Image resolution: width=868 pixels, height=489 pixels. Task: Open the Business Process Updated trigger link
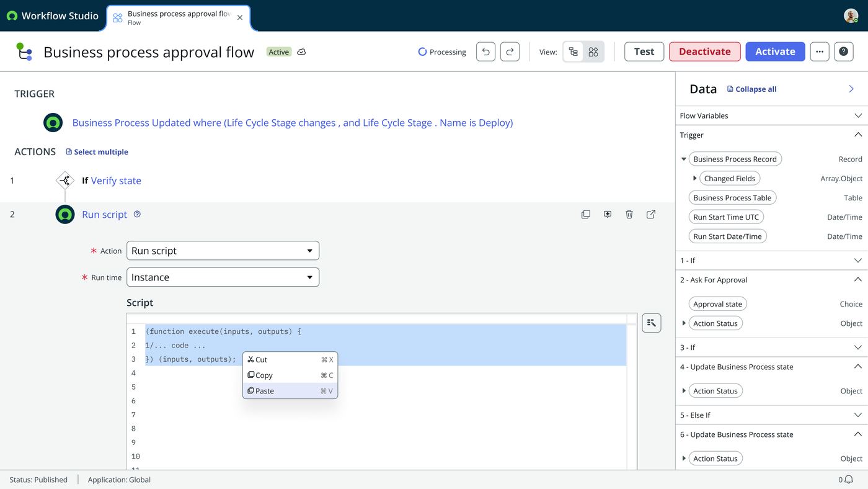(293, 123)
